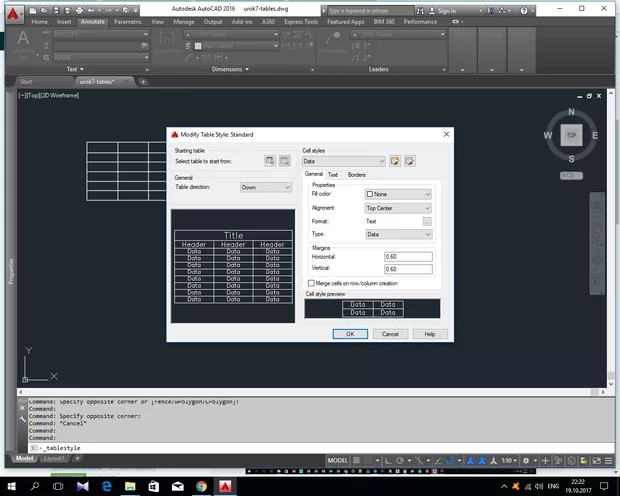Screen dimensions: 620x496
Task: Click the ViewCube TOP face
Action: [571, 135]
